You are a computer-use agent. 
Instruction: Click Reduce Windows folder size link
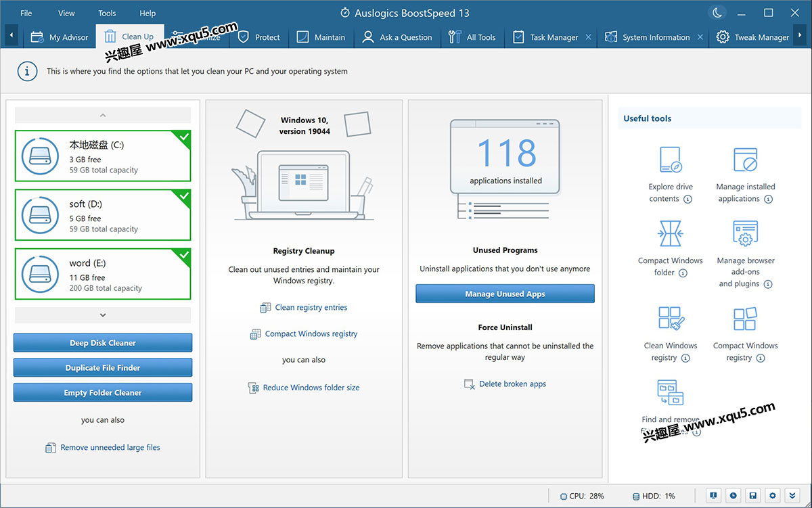coord(303,388)
